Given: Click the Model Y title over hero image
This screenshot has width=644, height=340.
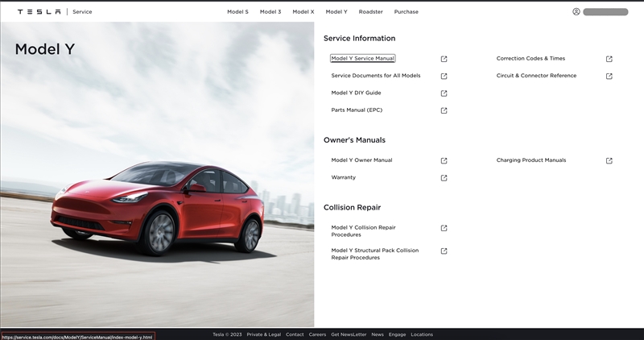Looking at the screenshot, I should (x=45, y=49).
